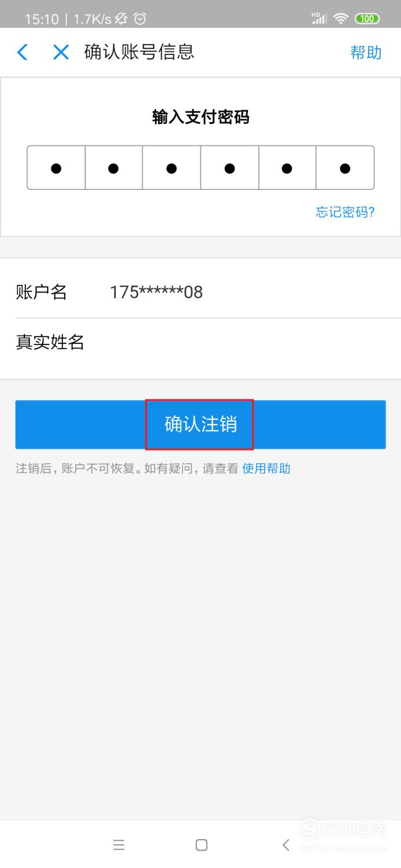The image size is (401, 868).
Task: Tap the fifth password digit box
Action: [x=287, y=168]
